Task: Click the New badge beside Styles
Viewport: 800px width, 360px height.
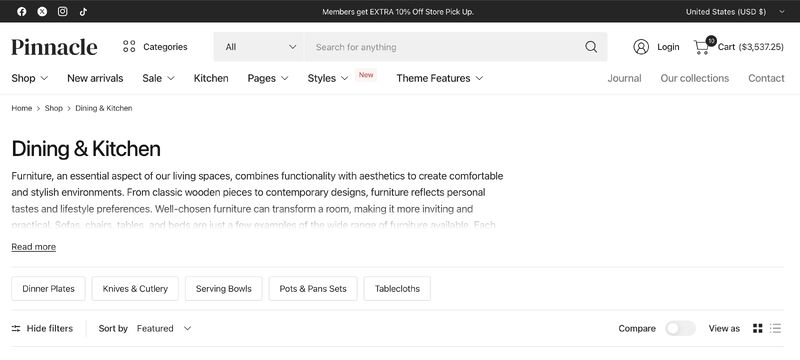Action: 366,75
